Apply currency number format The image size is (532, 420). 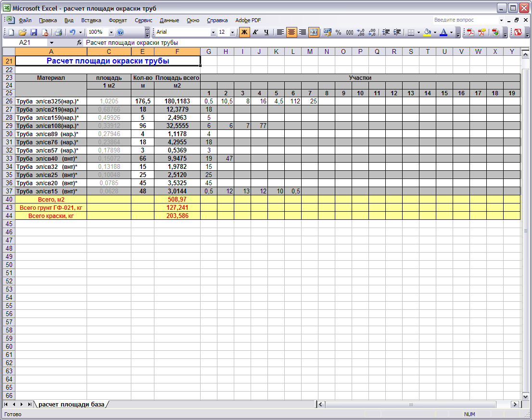coord(328,32)
